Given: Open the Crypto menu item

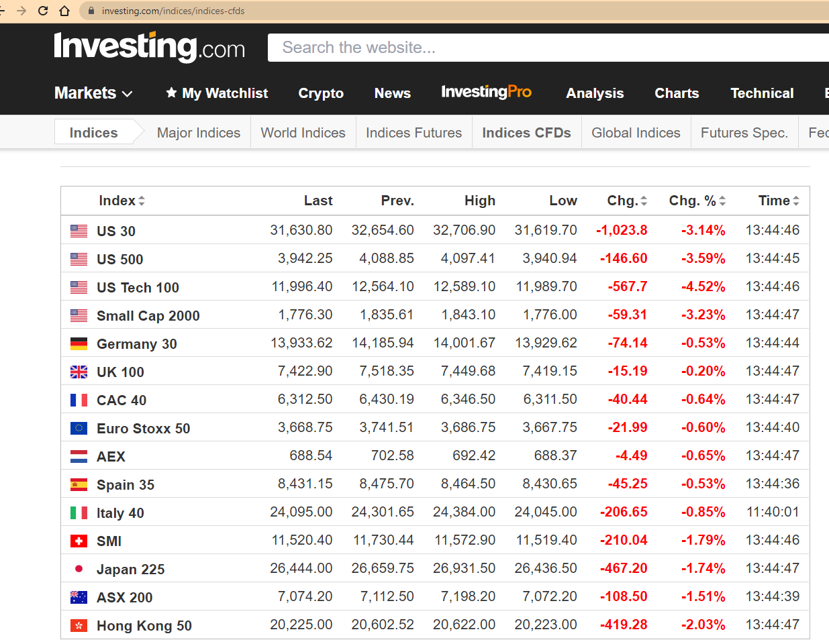Looking at the screenshot, I should tap(321, 93).
